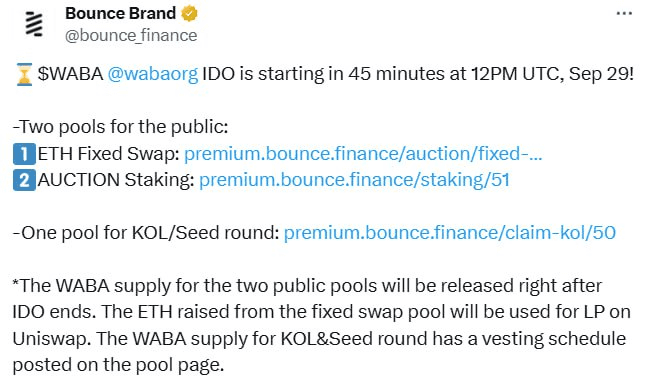Click the "posted on the pool page." line

point(118,365)
